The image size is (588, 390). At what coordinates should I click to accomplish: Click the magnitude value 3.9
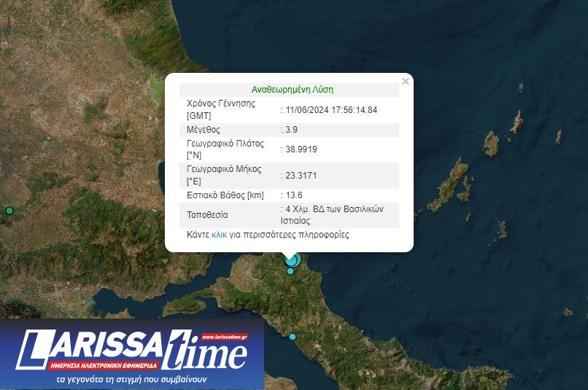(x=293, y=130)
